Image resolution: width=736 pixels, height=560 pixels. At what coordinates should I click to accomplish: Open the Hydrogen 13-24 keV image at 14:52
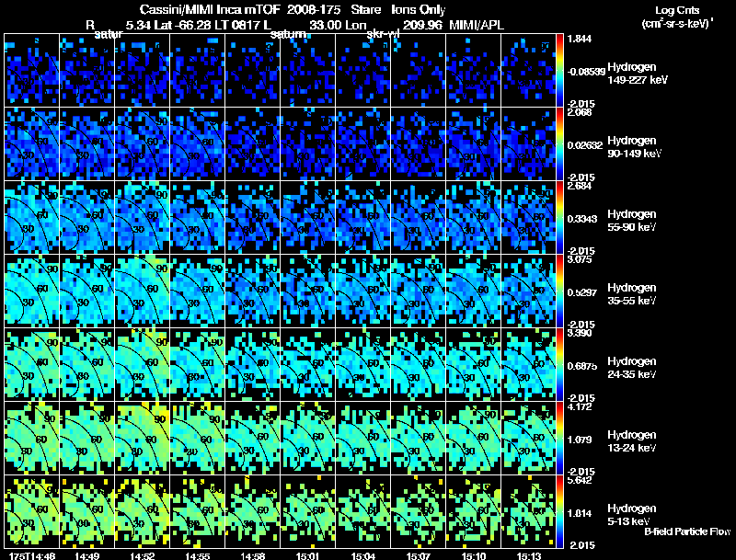pyautogui.click(x=143, y=439)
